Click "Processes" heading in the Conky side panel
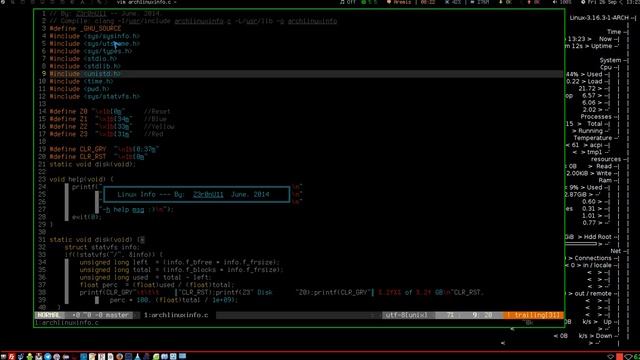 [596, 117]
